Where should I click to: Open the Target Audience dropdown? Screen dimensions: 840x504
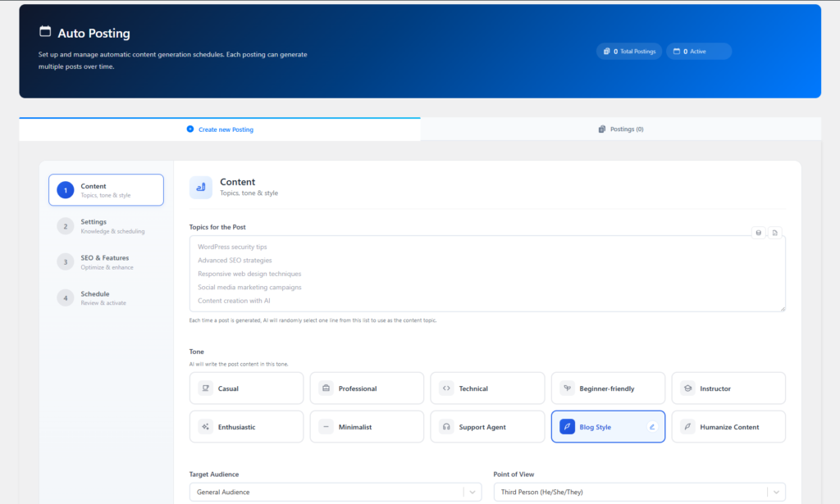[336, 493]
